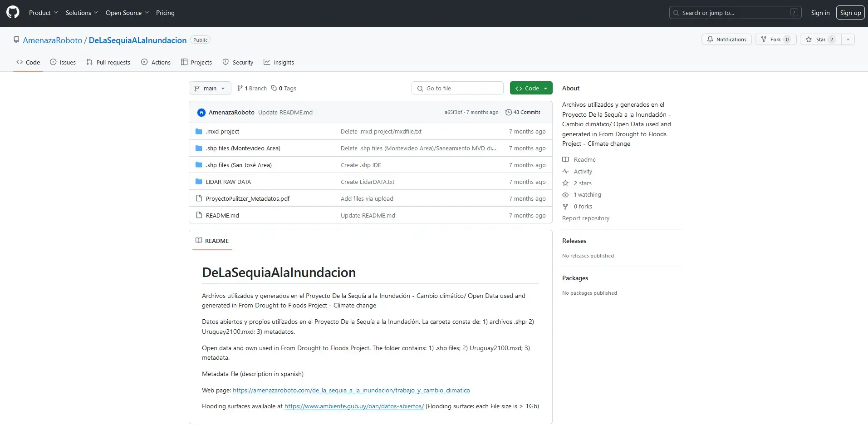This screenshot has height=426, width=868.
Task: Click the ProyectoPulitzer_Metadatos.pdf file icon
Action: 199,198
